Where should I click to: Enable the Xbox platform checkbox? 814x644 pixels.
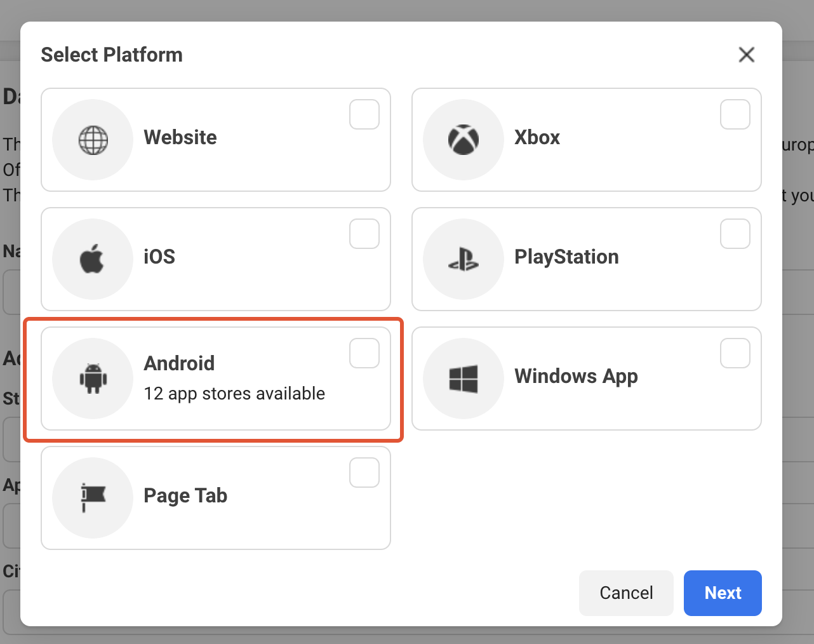click(735, 114)
